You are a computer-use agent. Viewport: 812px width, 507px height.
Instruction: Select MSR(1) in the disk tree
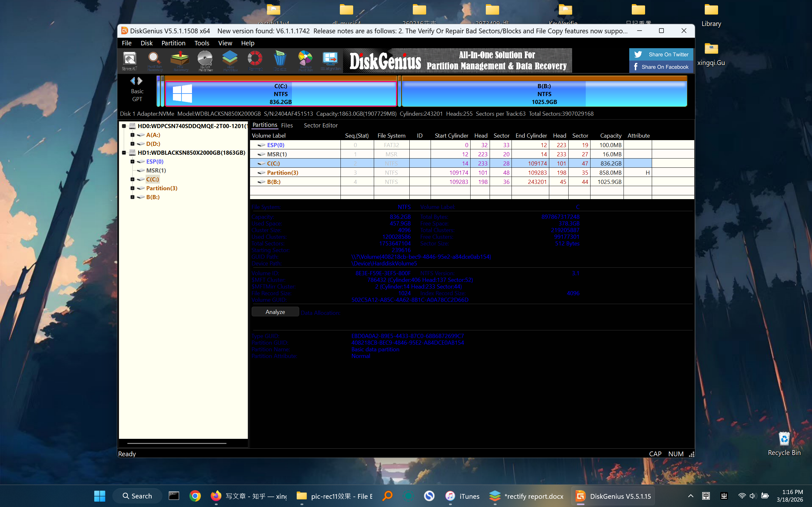(x=156, y=170)
